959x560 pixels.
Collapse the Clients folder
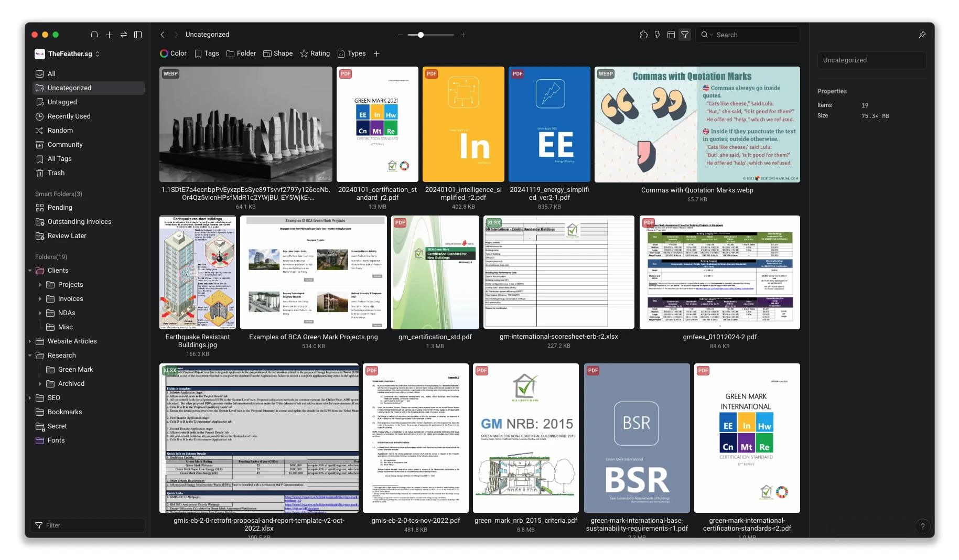tap(30, 271)
